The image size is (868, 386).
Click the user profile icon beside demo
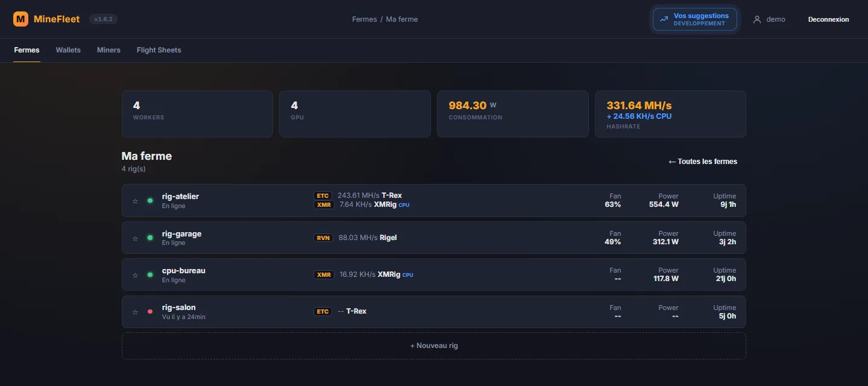[757, 19]
